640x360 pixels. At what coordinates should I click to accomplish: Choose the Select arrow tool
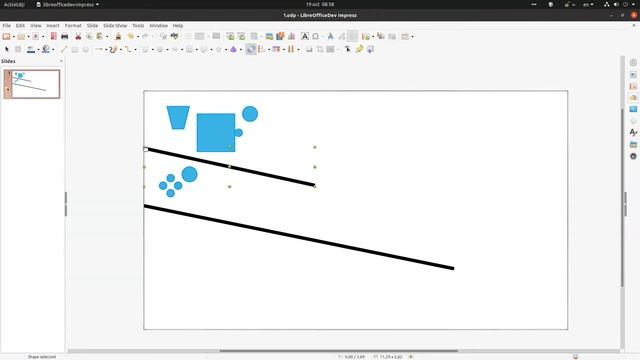point(7,49)
